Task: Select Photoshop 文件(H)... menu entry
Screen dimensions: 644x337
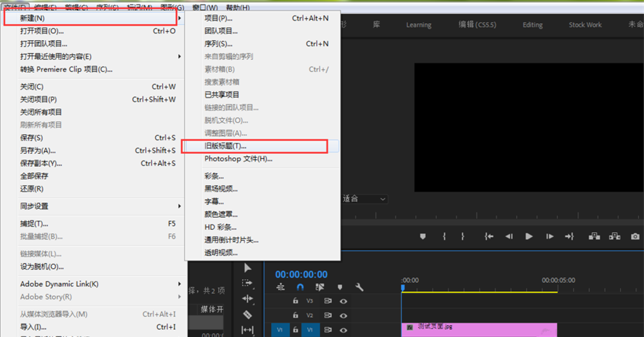Action: [263, 159]
